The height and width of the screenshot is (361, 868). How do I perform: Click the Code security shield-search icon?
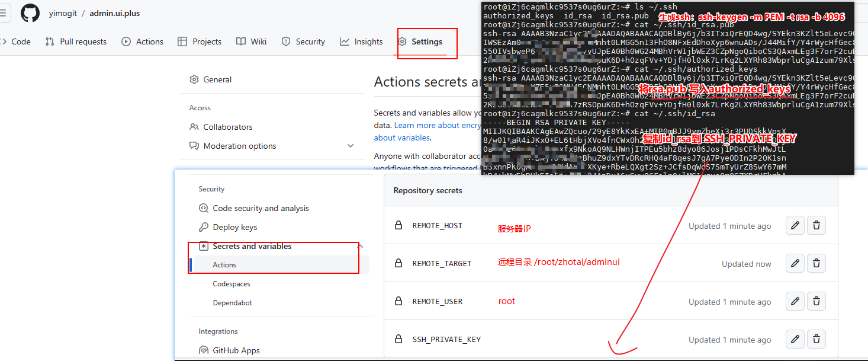point(203,208)
